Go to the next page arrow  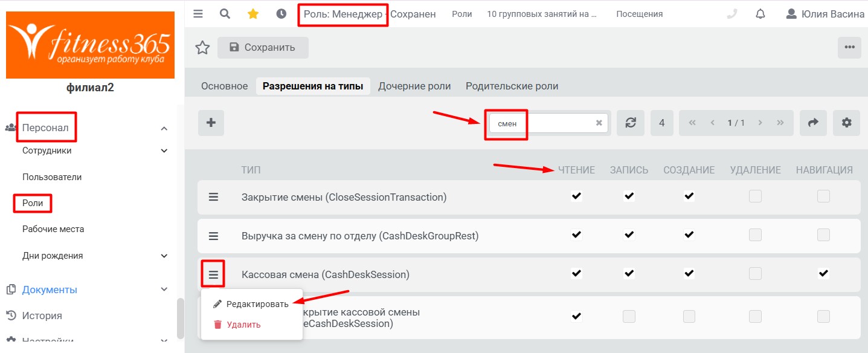pyautogui.click(x=760, y=123)
